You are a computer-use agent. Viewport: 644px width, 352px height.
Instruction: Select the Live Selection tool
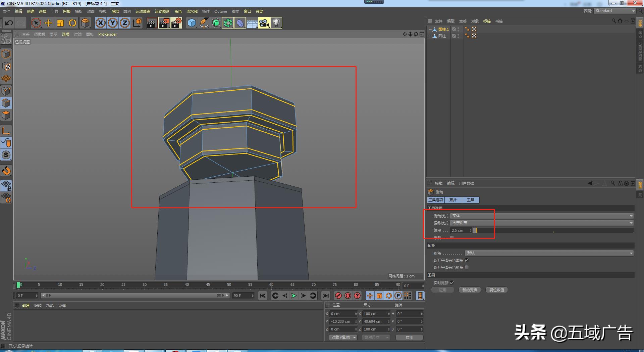[x=36, y=23]
